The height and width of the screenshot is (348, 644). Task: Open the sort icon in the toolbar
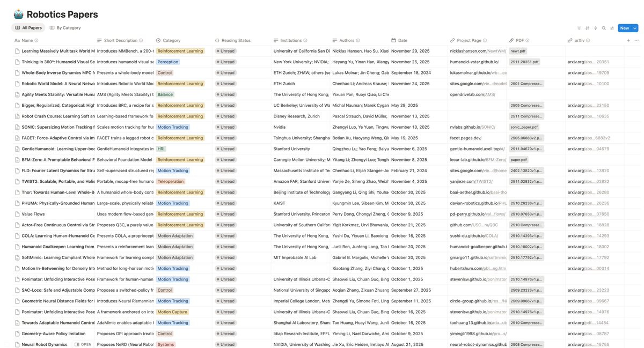click(x=587, y=28)
